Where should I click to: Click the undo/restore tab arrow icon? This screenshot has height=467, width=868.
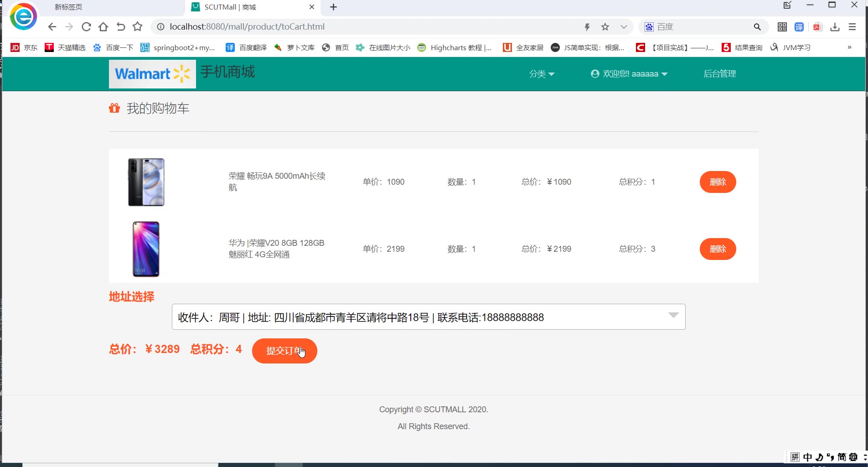click(x=120, y=27)
